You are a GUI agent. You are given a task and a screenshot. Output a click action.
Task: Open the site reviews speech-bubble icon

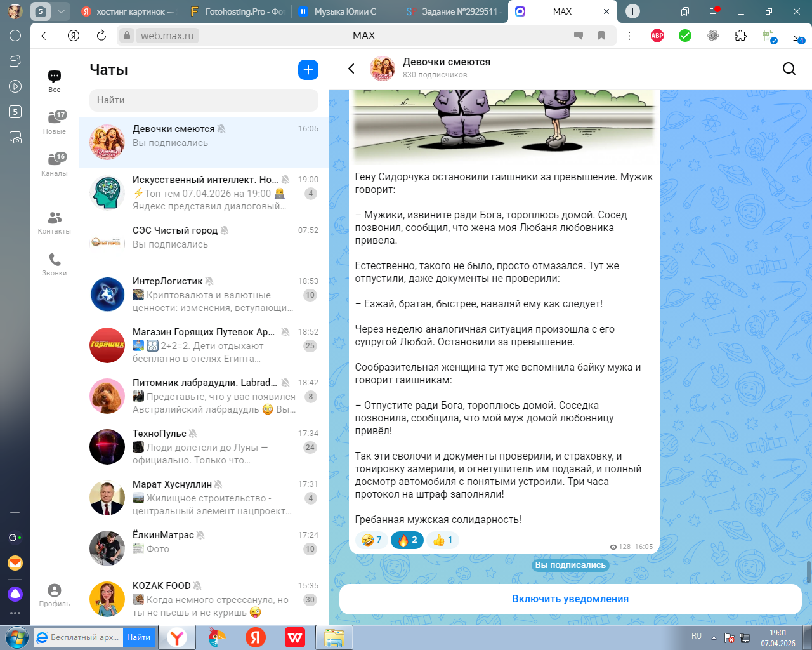[x=579, y=36]
